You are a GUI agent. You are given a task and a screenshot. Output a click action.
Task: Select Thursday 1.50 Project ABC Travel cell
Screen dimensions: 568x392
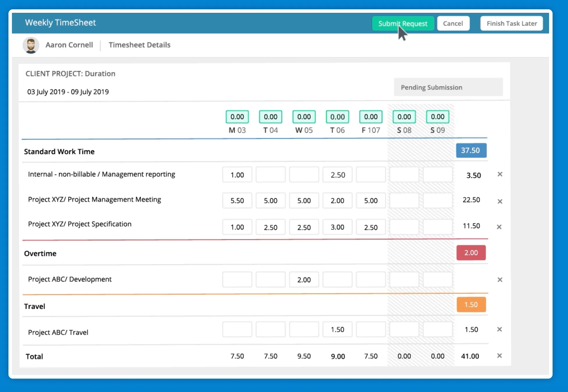pos(337,329)
